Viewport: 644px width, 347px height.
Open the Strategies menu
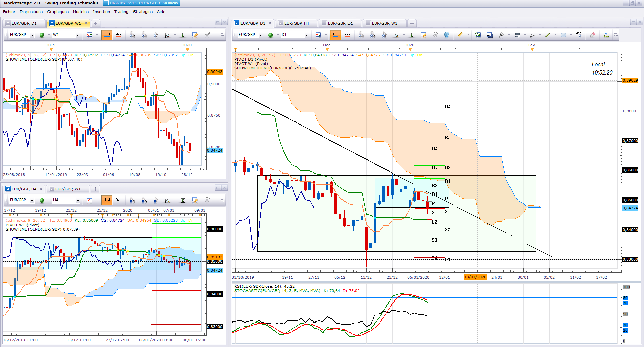pos(143,12)
